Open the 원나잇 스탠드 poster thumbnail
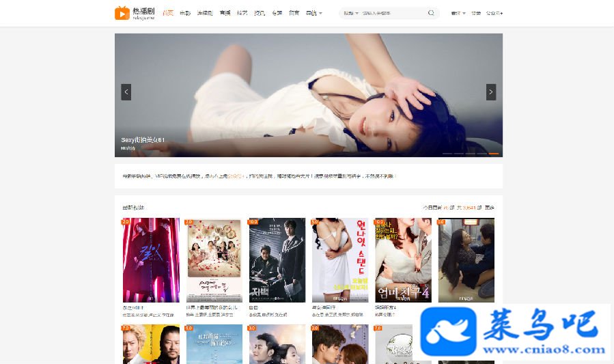This screenshot has width=614, height=364. point(340,260)
